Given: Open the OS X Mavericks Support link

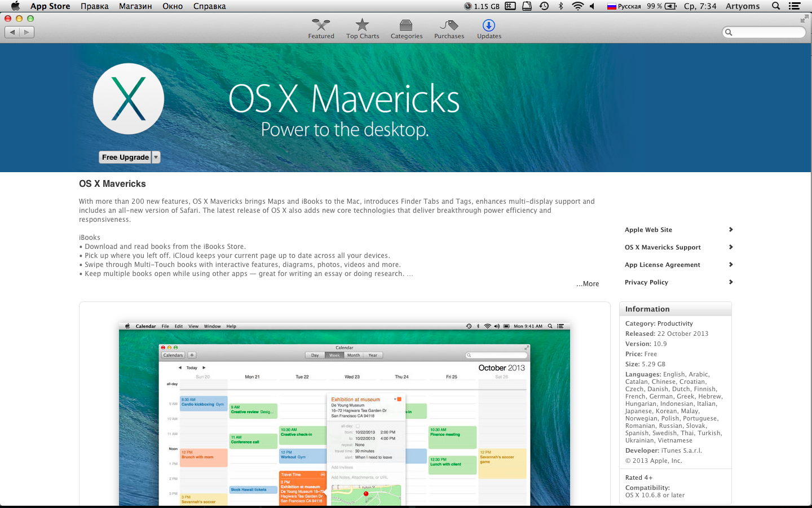Looking at the screenshot, I should click(x=663, y=247).
